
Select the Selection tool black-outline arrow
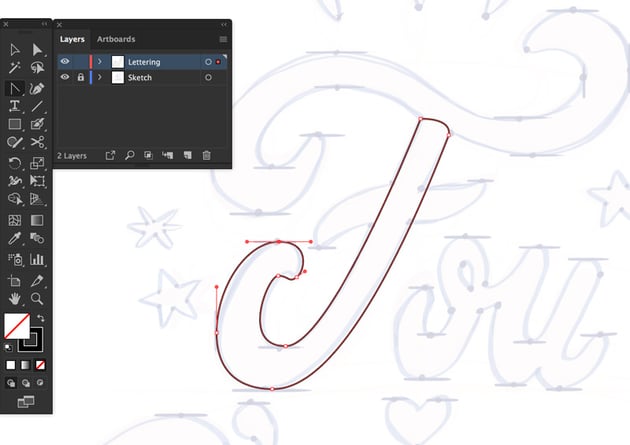tap(14, 49)
